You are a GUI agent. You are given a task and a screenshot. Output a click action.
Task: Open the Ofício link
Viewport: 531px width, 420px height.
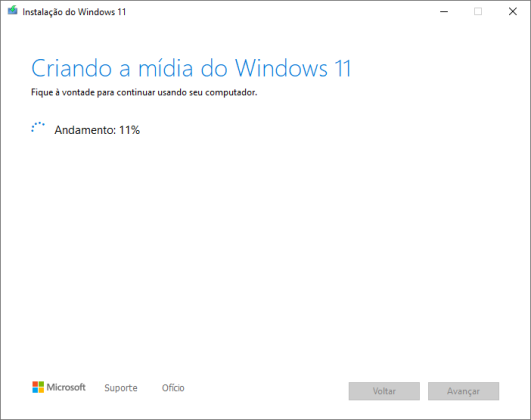[173, 388]
